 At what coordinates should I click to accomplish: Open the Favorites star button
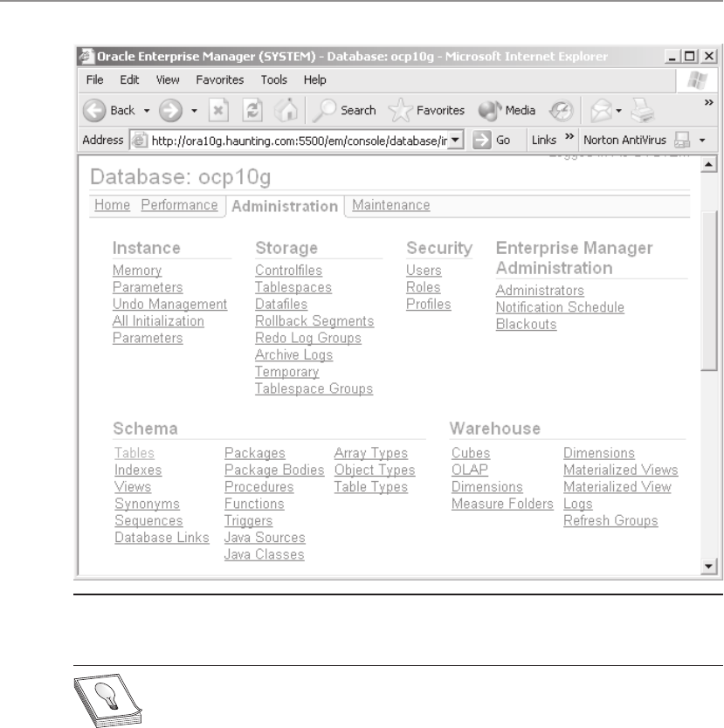pyautogui.click(x=426, y=111)
